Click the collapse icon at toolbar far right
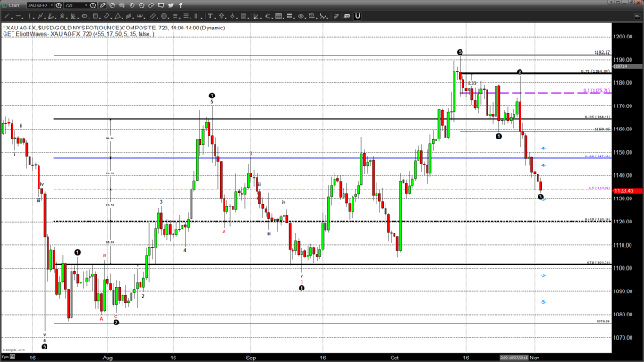Viewport: 644px width, 362px height. [636, 15]
